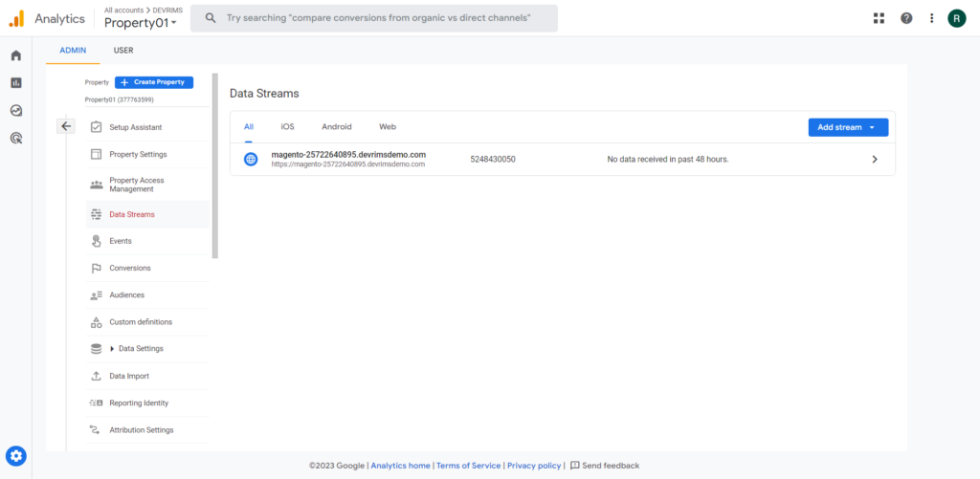Click the Data Settings database icon
Screen dimensions: 980x479
[x=97, y=348]
